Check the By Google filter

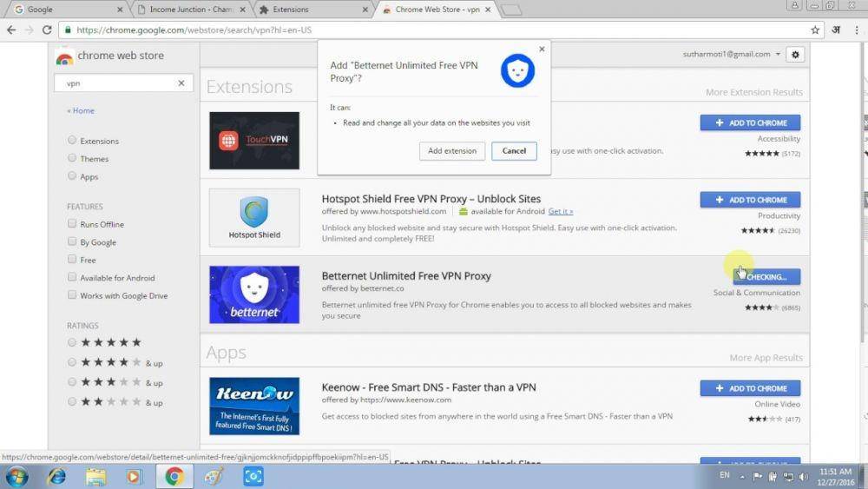pyautogui.click(x=72, y=241)
